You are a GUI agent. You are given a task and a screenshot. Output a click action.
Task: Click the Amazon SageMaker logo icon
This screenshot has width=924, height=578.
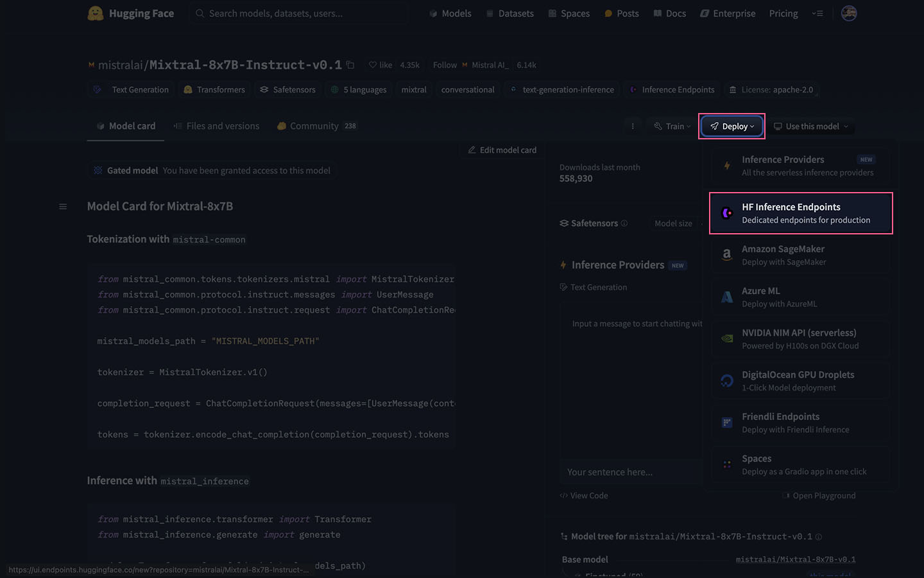point(727,255)
